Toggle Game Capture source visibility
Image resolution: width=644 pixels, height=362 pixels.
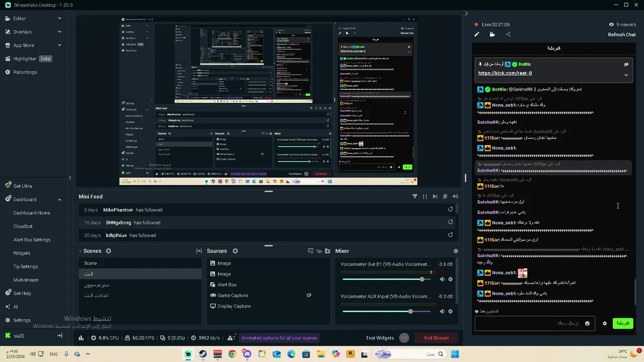click(x=309, y=295)
